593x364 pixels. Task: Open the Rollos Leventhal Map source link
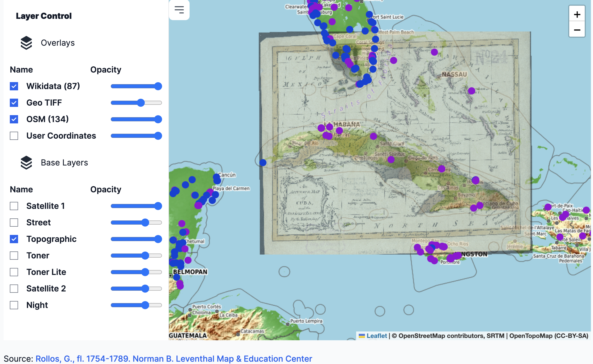(x=174, y=359)
